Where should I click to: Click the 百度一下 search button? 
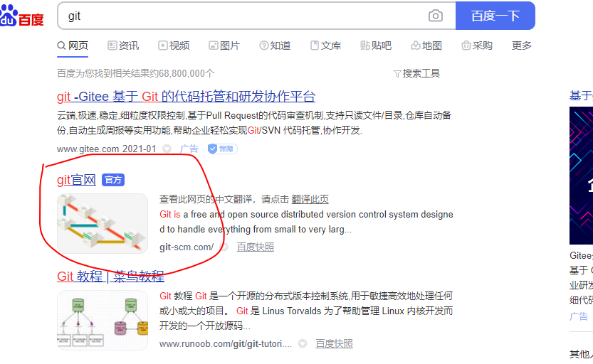pyautogui.click(x=495, y=16)
